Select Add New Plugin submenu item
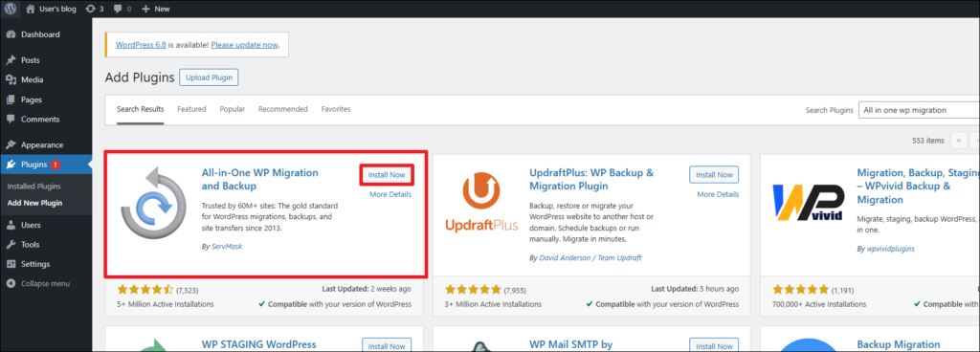The height and width of the screenshot is (352, 980). click(34, 203)
